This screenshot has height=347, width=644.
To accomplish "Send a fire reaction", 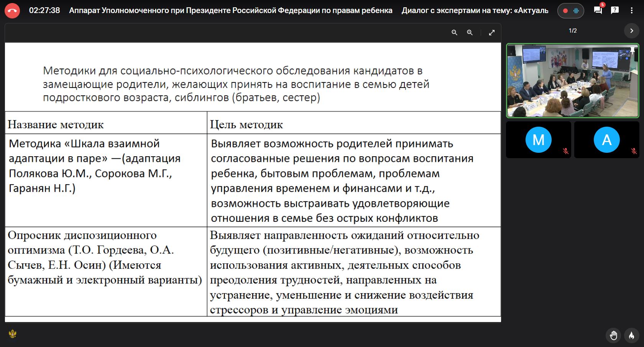I will coord(631,335).
